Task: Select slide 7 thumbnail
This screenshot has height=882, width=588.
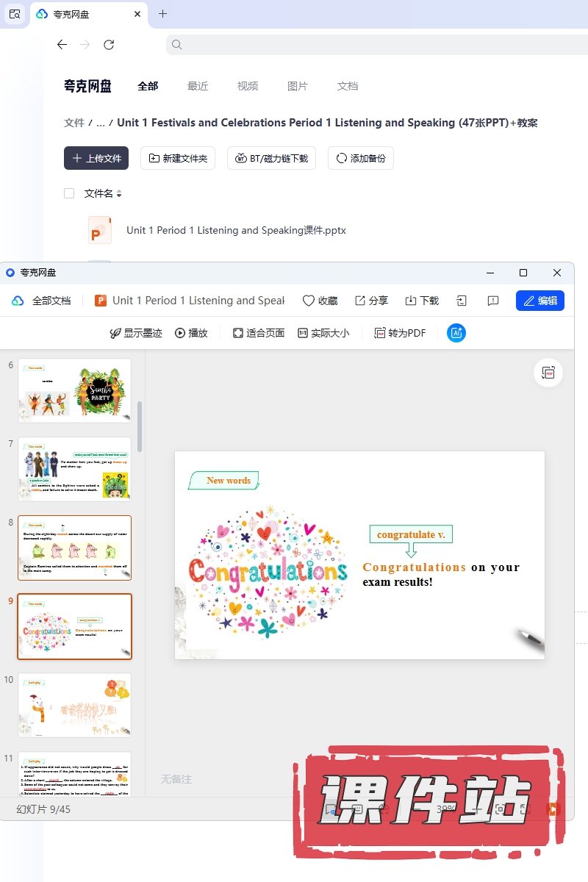Action: [74, 469]
